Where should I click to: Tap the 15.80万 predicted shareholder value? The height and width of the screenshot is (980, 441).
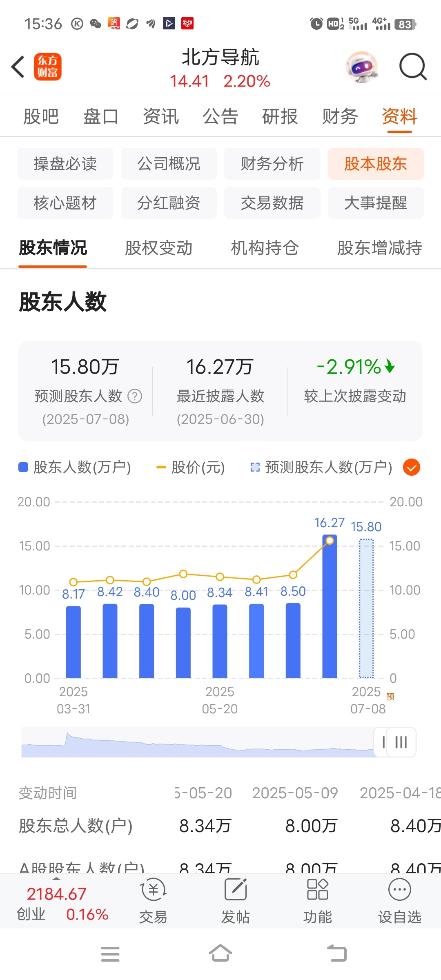tap(85, 367)
